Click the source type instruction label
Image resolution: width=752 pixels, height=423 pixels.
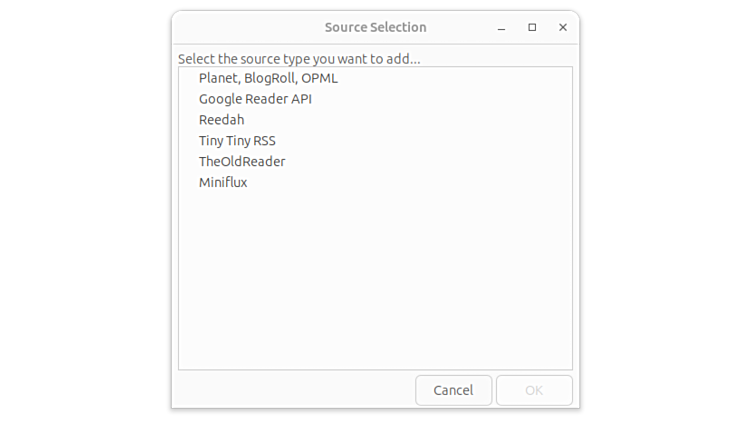tap(299, 59)
